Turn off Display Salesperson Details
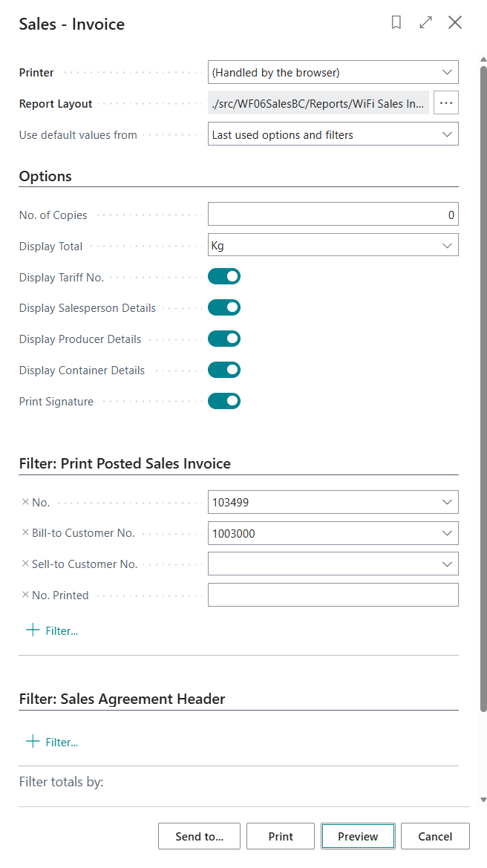Viewport: 487px width, 868px height. [224, 308]
